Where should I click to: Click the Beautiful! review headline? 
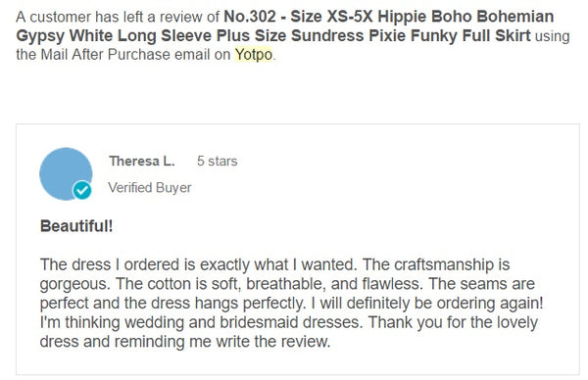pyautogui.click(x=76, y=226)
